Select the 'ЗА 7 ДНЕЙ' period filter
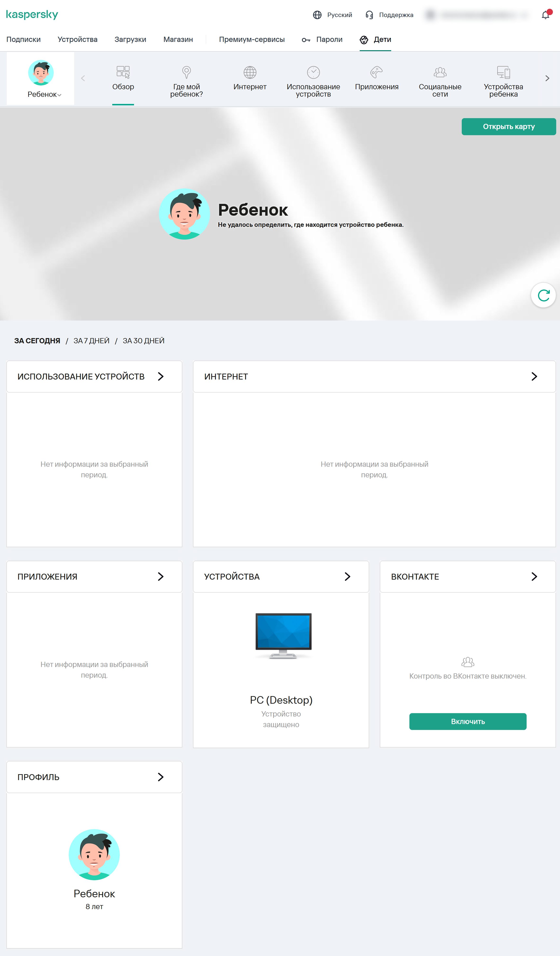The width and height of the screenshot is (560, 956). coord(91,341)
